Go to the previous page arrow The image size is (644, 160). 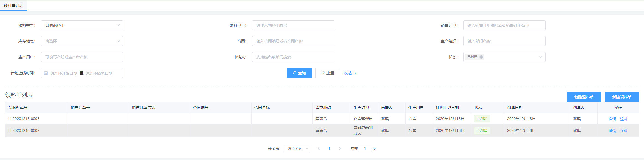(318, 148)
